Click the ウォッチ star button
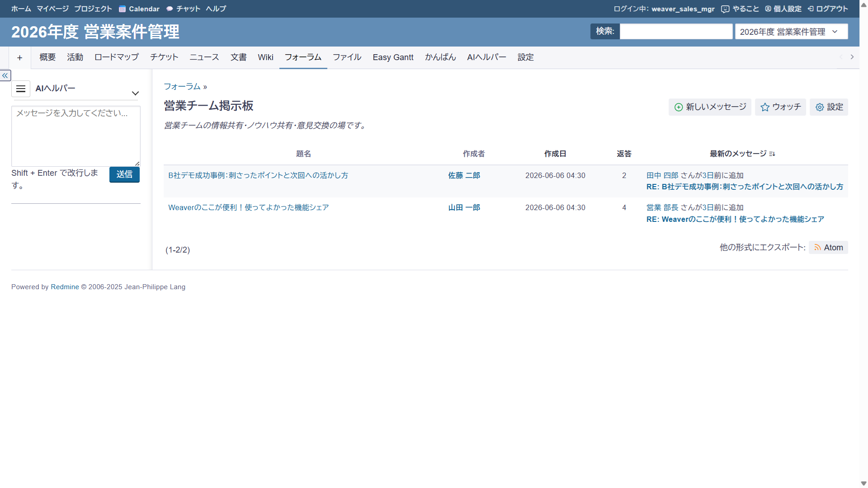868x488 pixels. [780, 107]
